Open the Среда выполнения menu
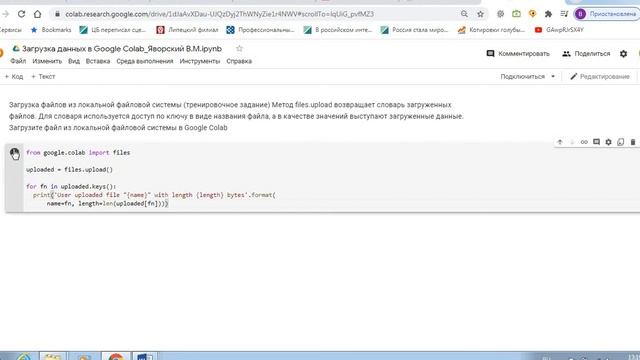The image size is (640, 360). point(145,61)
